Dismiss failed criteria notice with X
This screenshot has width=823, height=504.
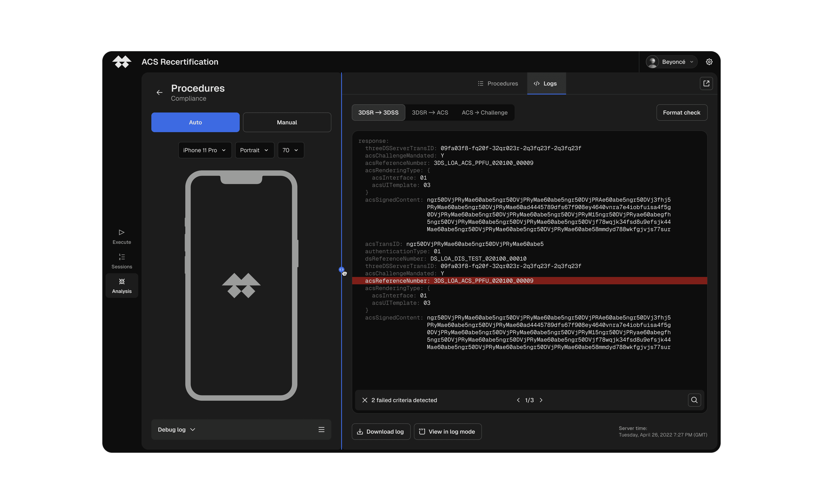tap(365, 400)
